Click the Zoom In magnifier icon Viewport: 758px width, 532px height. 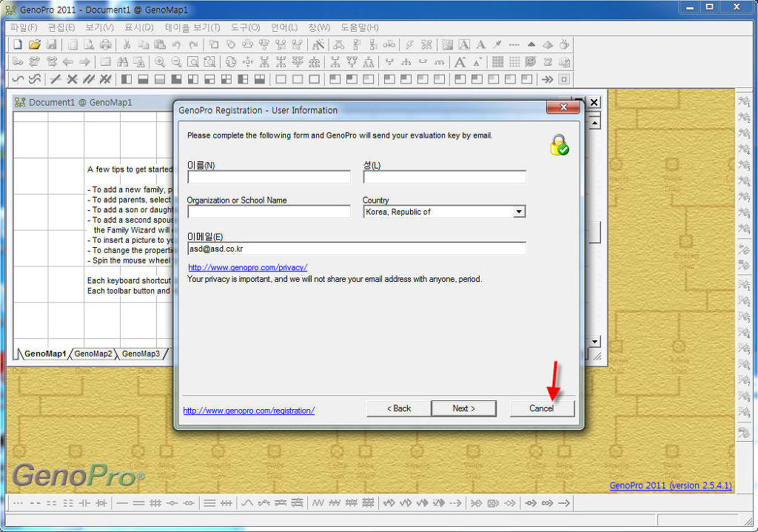click(x=160, y=62)
